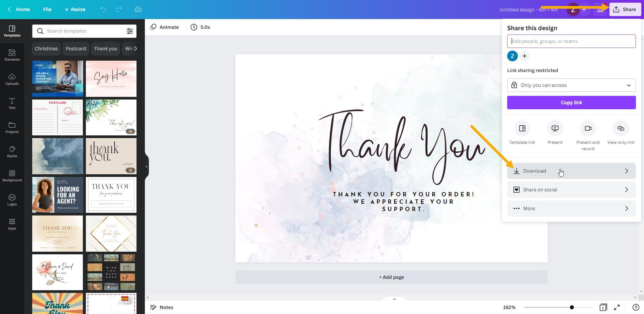This screenshot has width=644, height=314.
Task: Select Present in the share panel
Action: pos(555,132)
